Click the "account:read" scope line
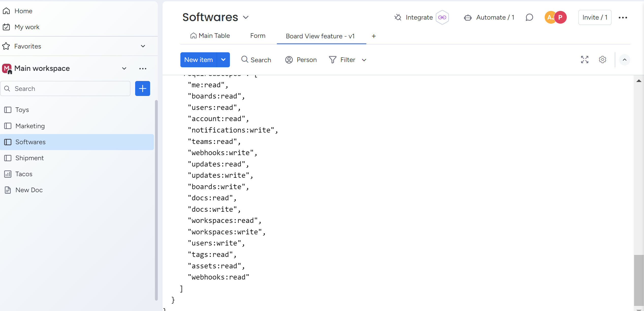Image resolution: width=644 pixels, height=311 pixels. tap(218, 119)
